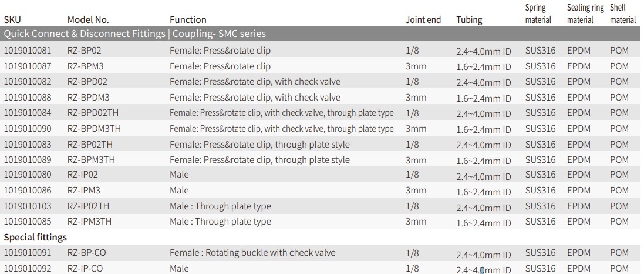Click SKU 1019010092
The width and height of the screenshot is (644, 274).
[x=28, y=269]
